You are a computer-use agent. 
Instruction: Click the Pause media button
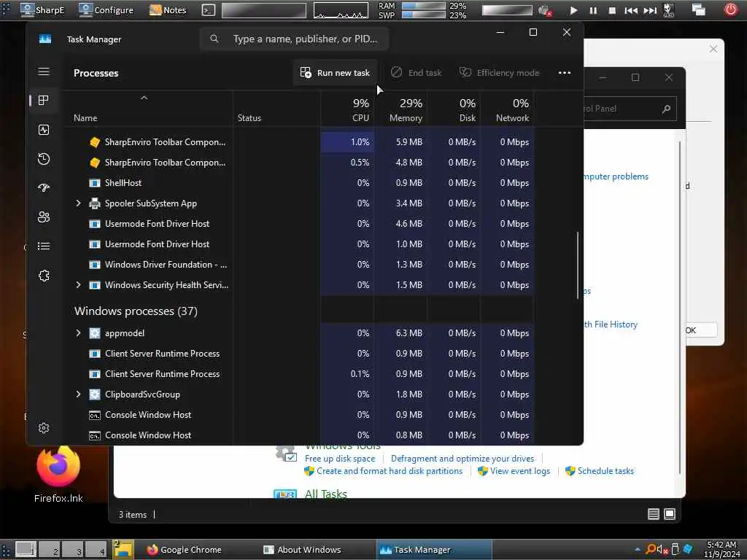coord(593,10)
